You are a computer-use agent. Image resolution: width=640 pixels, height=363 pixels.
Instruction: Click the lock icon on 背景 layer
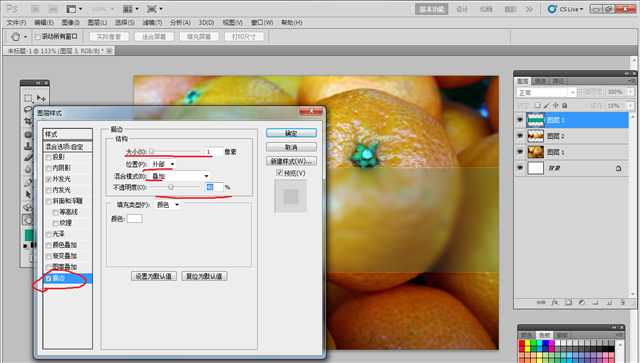click(618, 168)
